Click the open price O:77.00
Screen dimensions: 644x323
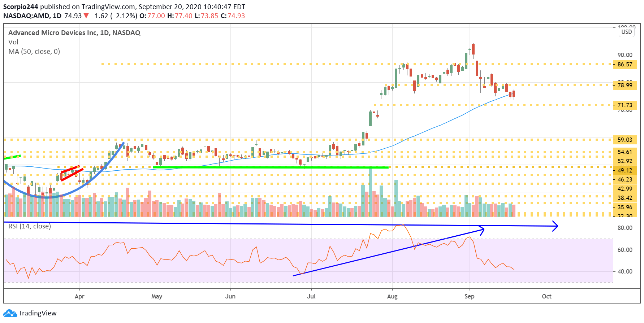(x=152, y=16)
